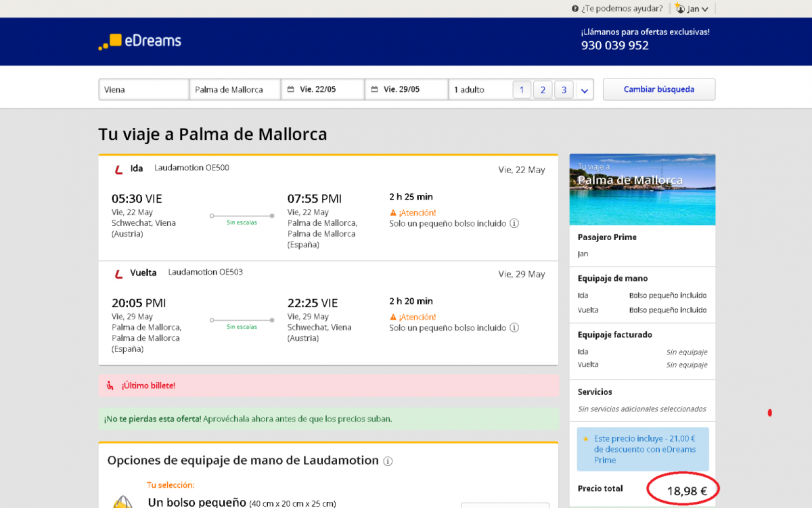The image size is (812, 508).
Task: Click info icon beside Laudamotion baggage options
Action: (x=388, y=461)
